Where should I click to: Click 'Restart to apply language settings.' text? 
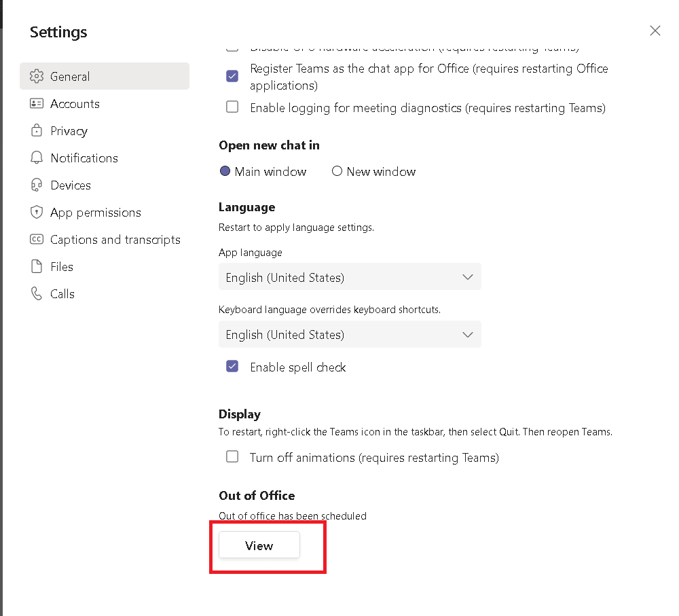coord(296,228)
